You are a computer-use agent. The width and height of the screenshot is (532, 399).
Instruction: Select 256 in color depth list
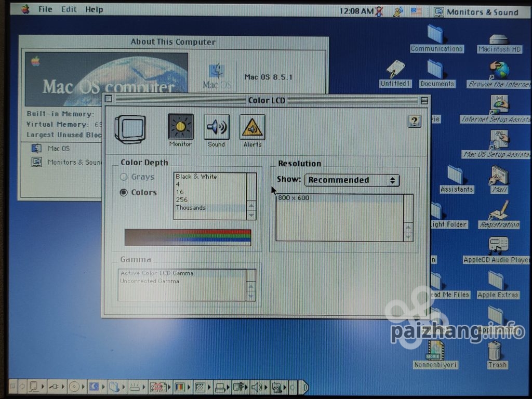click(182, 200)
